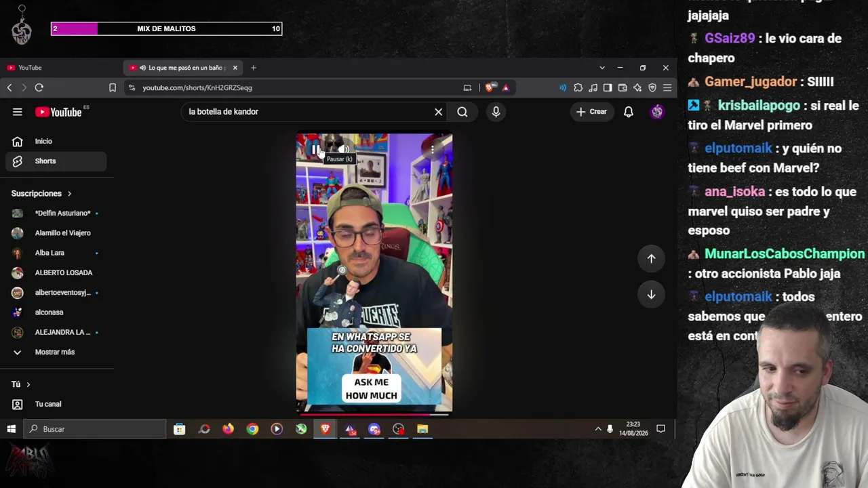Viewport: 868px width, 488px height.
Task: Open the tab search dropdown chevron
Action: tap(602, 68)
